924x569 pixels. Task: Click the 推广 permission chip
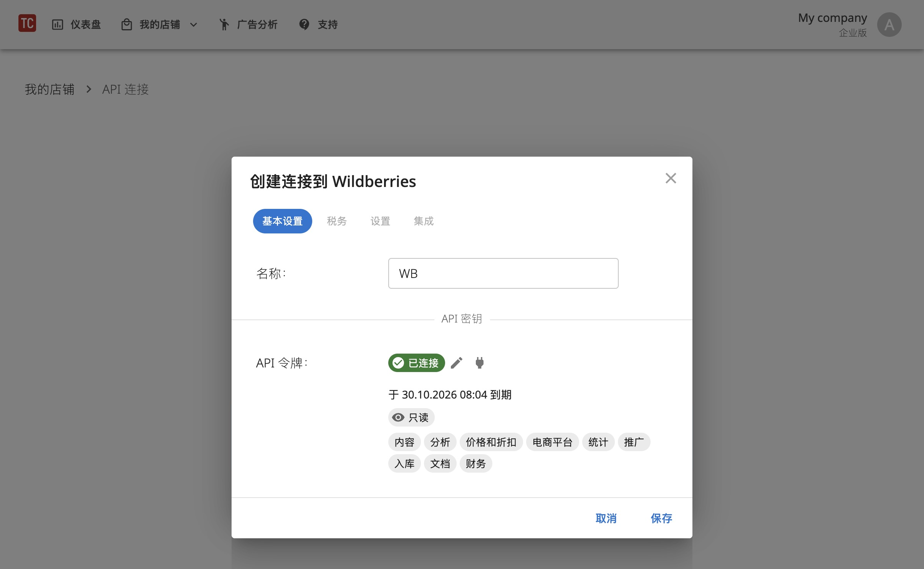coord(634,442)
